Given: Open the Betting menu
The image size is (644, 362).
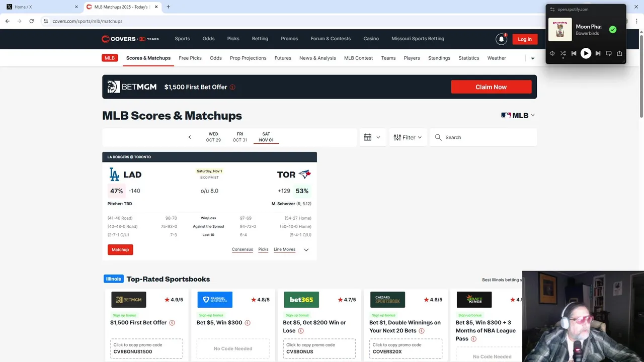Looking at the screenshot, I should [x=260, y=39].
